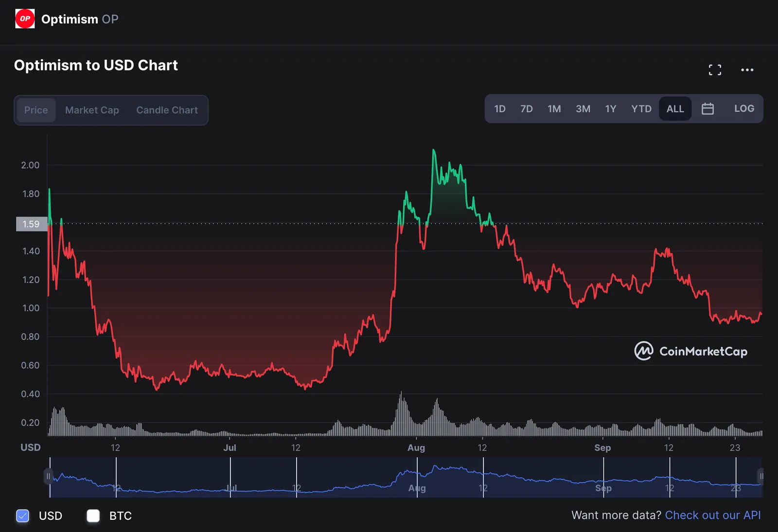Open the calendar date range picker
Screen dimensions: 778x532
[x=707, y=108]
